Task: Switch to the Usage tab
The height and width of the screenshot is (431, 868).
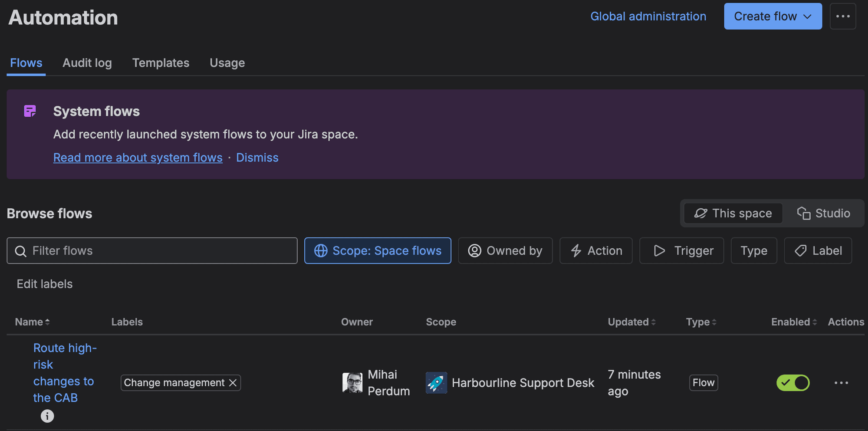Action: tap(227, 63)
